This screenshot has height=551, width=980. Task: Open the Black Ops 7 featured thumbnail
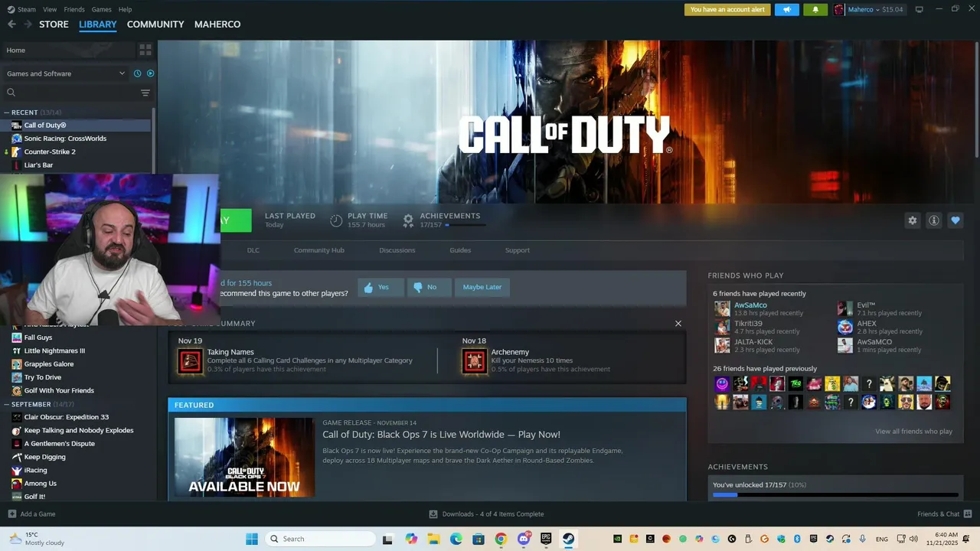click(x=244, y=457)
